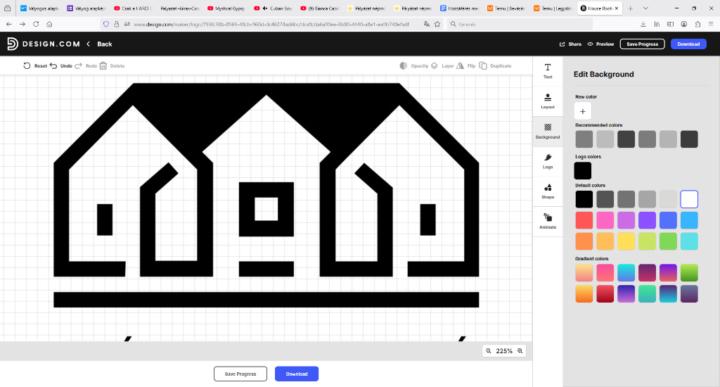Apply the peach gradient swatch
Image resolution: width=720 pixels, height=387 pixels.
[x=584, y=273]
